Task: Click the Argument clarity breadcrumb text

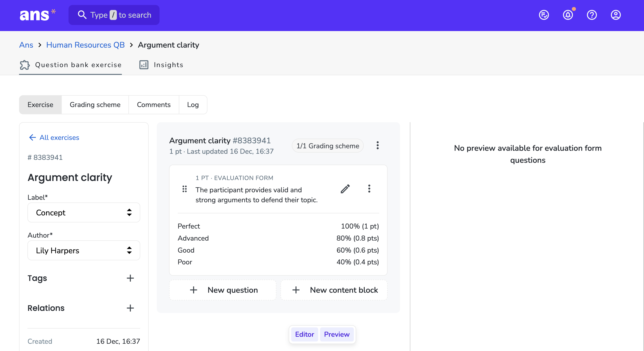Action: pos(169,45)
